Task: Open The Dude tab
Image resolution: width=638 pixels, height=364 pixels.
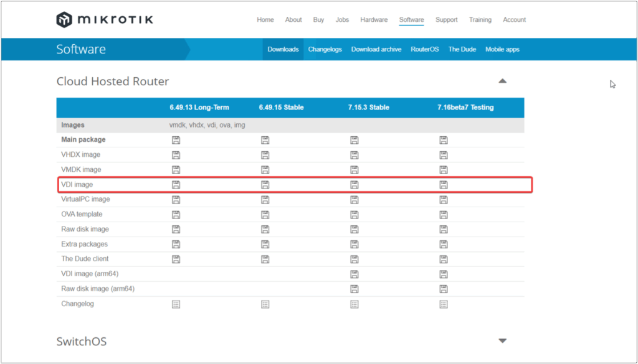Action: click(x=462, y=49)
